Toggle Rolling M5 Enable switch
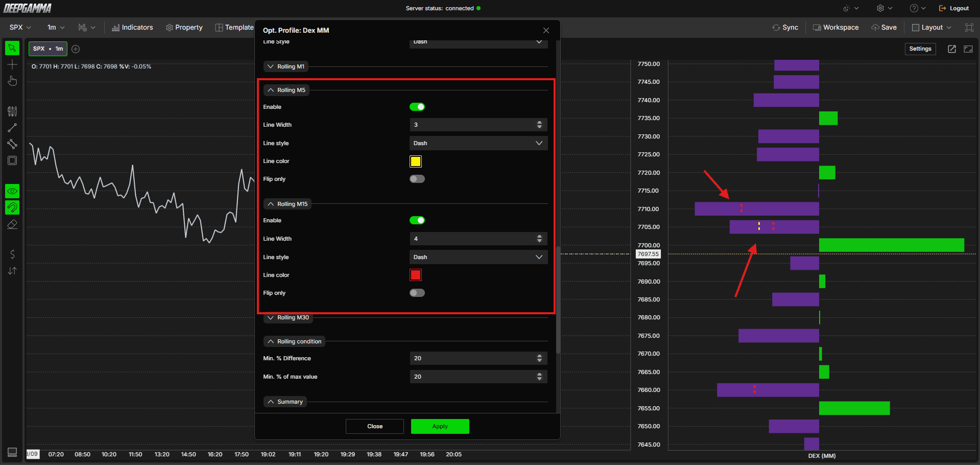The width and height of the screenshot is (980, 465). (x=417, y=107)
